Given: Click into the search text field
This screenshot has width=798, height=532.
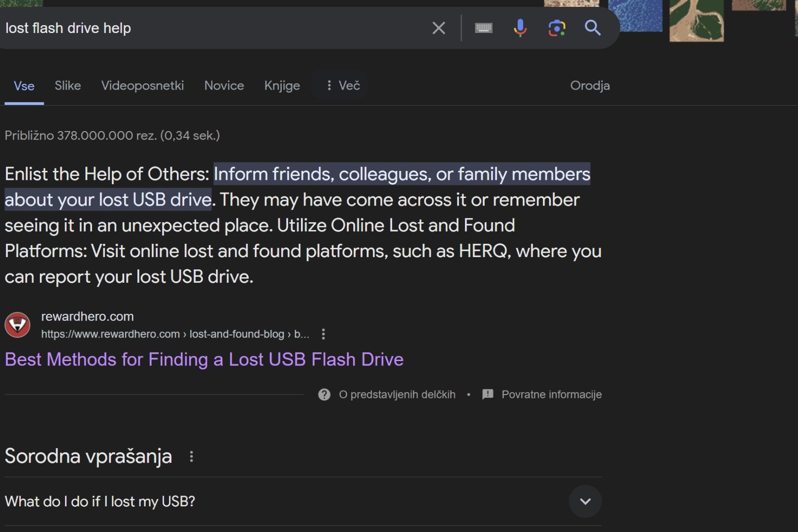Looking at the screenshot, I should [212, 28].
